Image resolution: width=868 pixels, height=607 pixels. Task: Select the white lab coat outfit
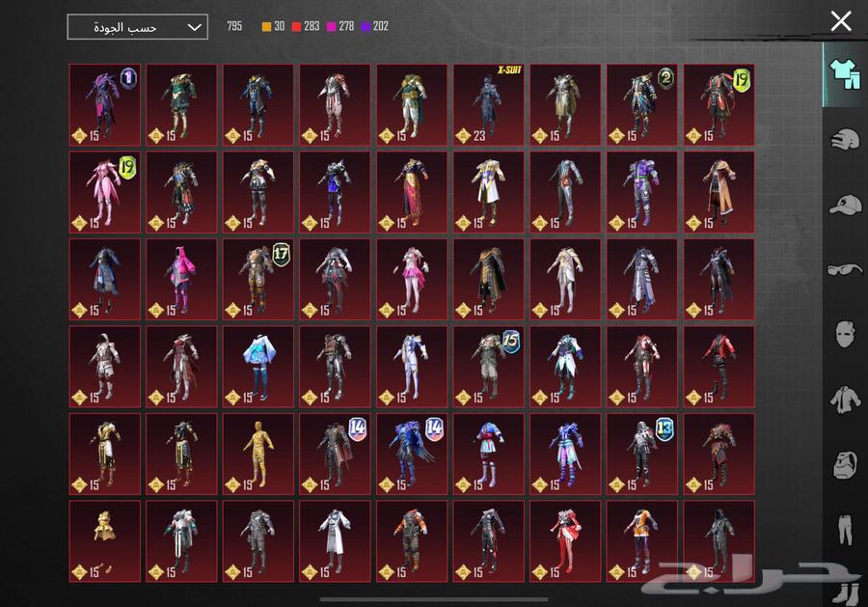coord(335,541)
